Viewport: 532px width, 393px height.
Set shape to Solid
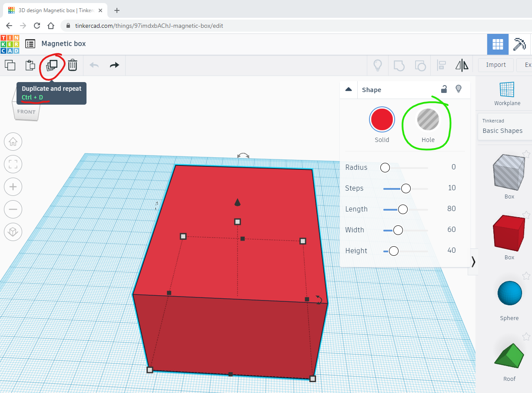[382, 120]
